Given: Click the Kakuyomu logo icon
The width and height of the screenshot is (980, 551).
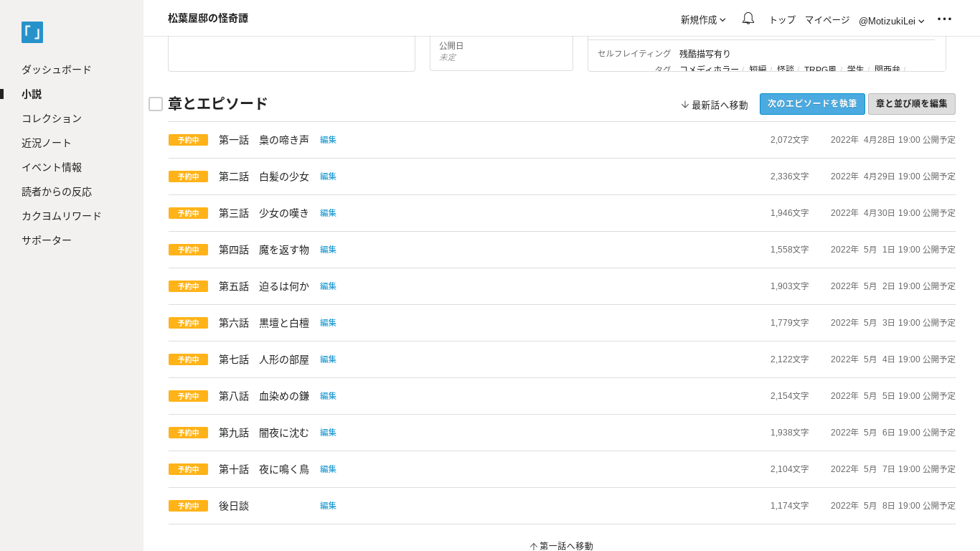Looking at the screenshot, I should (32, 32).
